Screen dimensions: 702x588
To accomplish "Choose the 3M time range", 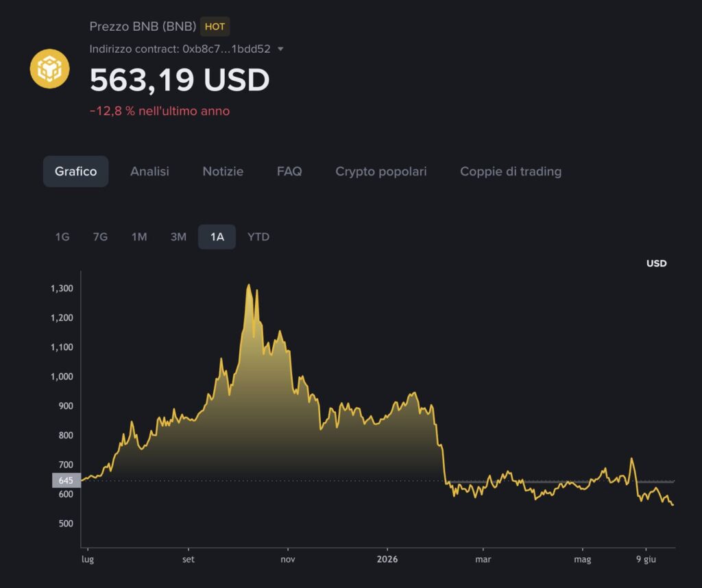I will click(178, 236).
